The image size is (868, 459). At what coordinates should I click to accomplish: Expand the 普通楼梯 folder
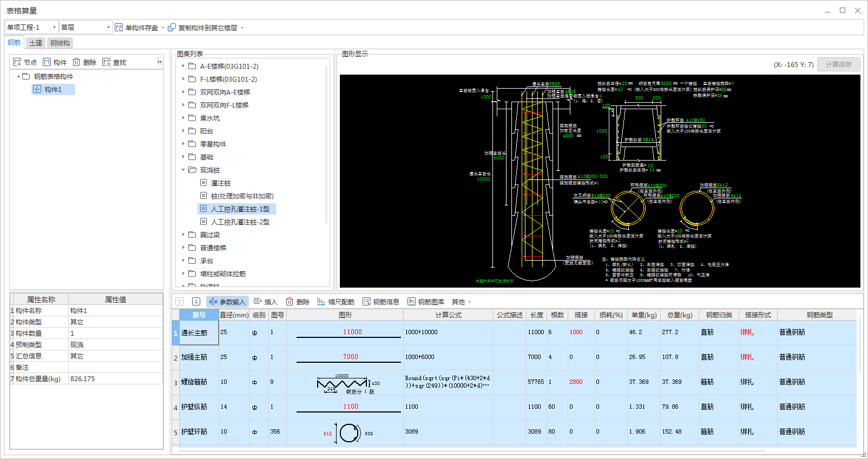(x=183, y=248)
